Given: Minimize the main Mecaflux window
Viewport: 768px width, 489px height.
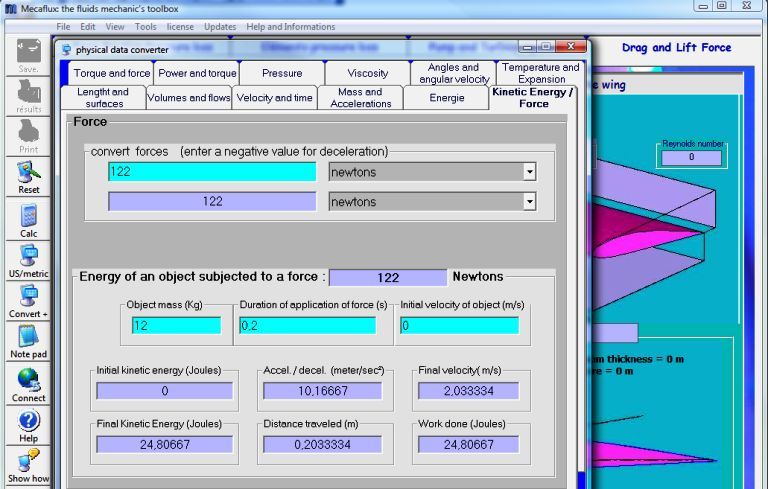Looking at the screenshot, I should point(703,6).
